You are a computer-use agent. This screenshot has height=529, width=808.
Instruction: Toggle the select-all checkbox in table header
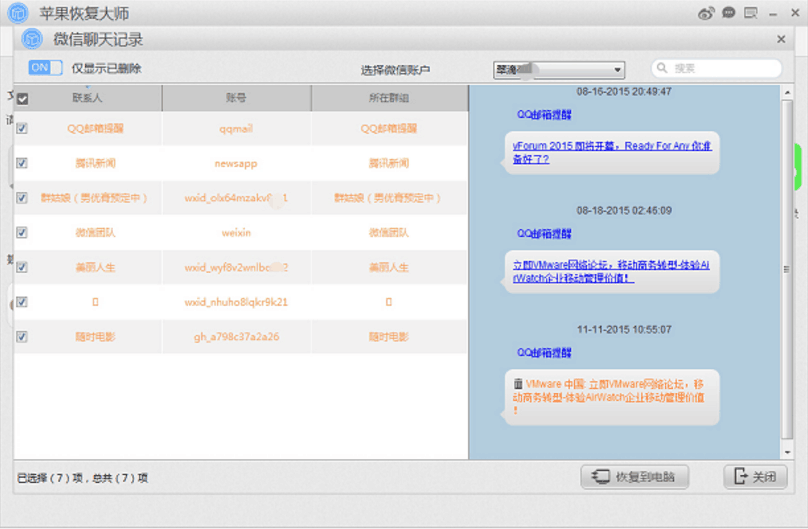22,98
